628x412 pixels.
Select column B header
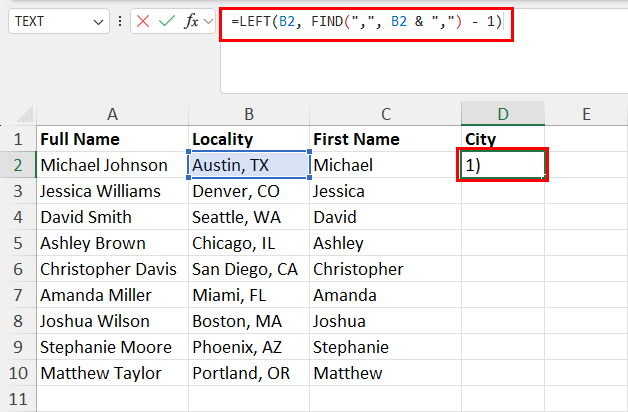click(x=249, y=114)
